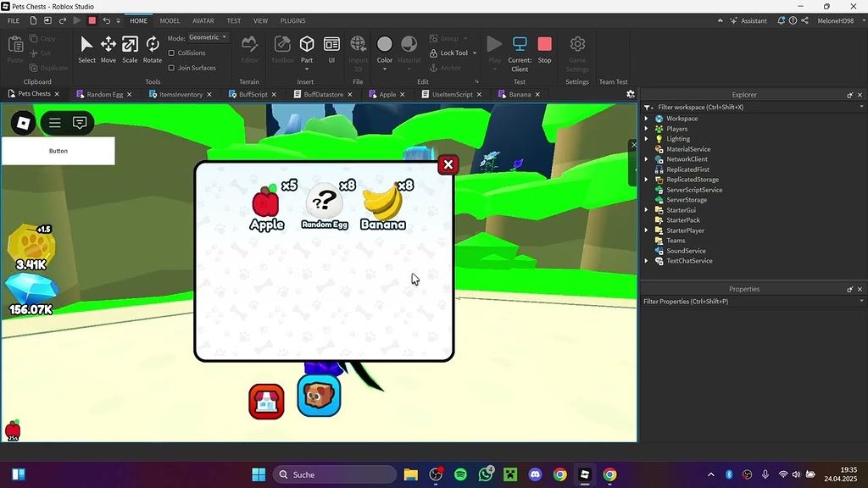Image resolution: width=868 pixels, height=488 pixels.
Task: Close the Banana script tab
Action: tap(537, 95)
